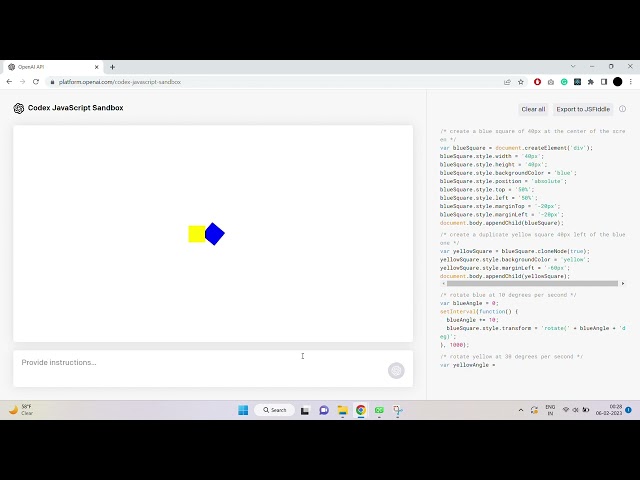The height and width of the screenshot is (480, 640).
Task: Open the green app on taskbar
Action: 379,410
